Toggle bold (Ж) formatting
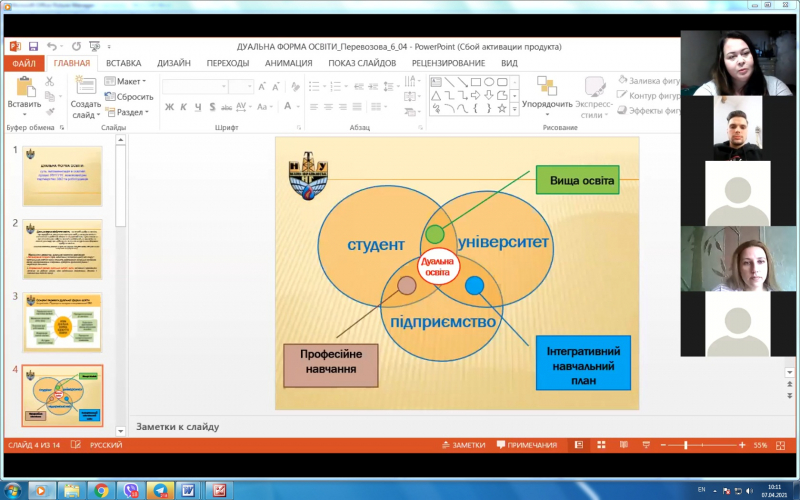Screen dimensions: 800x500 click(x=170, y=107)
